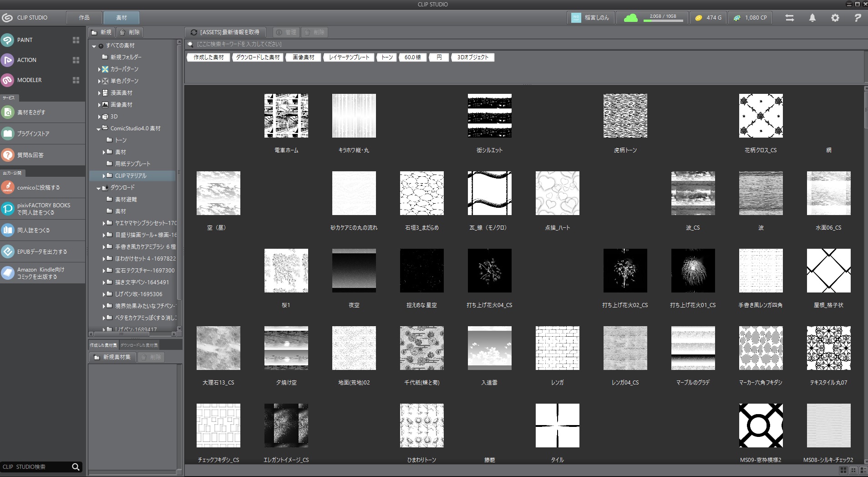Select the 虎柄トーン material thumbnail
This screenshot has height=477, width=868.
point(625,116)
